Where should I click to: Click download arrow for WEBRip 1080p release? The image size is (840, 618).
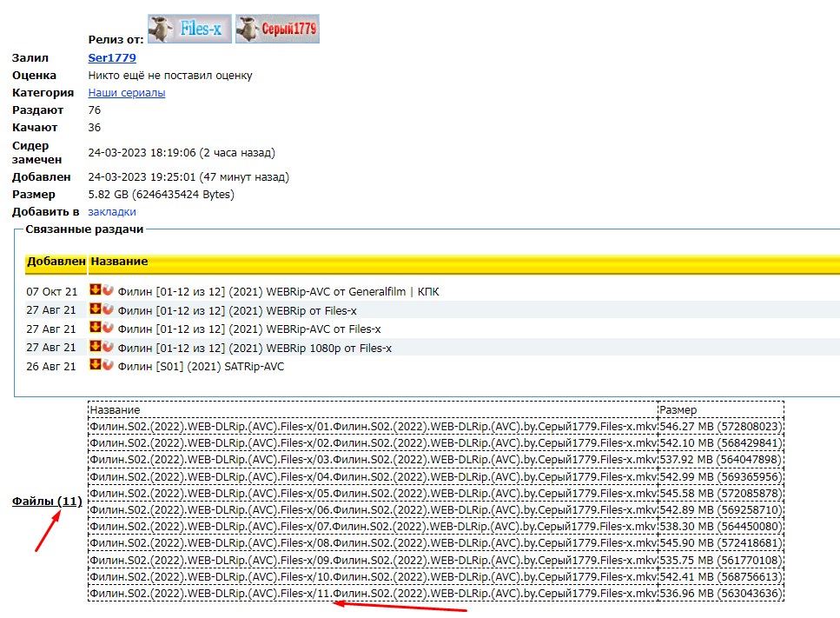point(96,347)
